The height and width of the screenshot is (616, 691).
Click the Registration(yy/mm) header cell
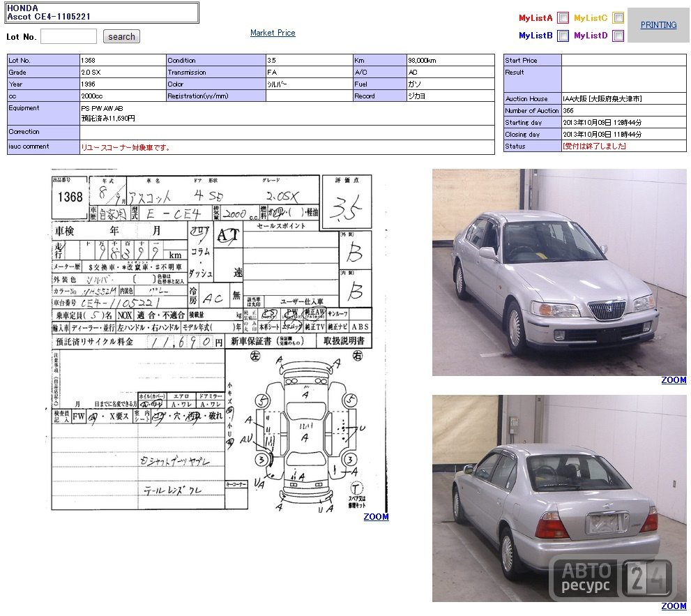pos(216,96)
